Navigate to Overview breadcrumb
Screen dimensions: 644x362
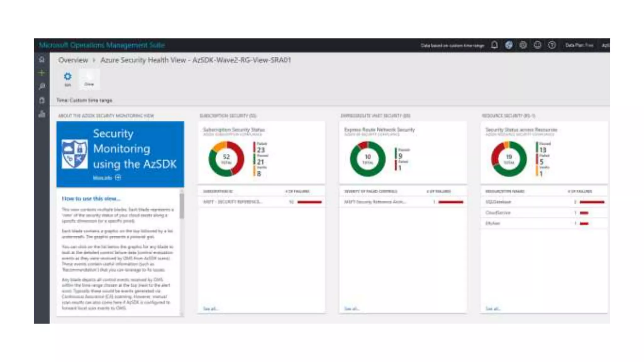coord(73,60)
